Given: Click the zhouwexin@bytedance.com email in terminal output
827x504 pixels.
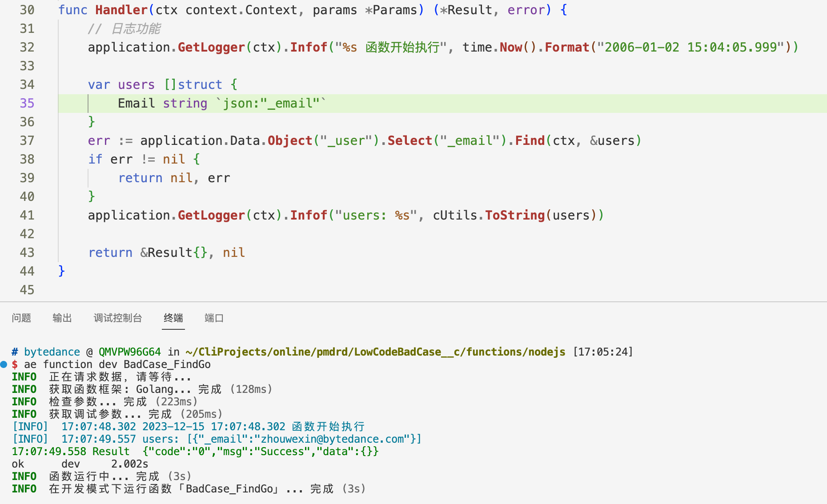Looking at the screenshot, I should click(x=332, y=439).
